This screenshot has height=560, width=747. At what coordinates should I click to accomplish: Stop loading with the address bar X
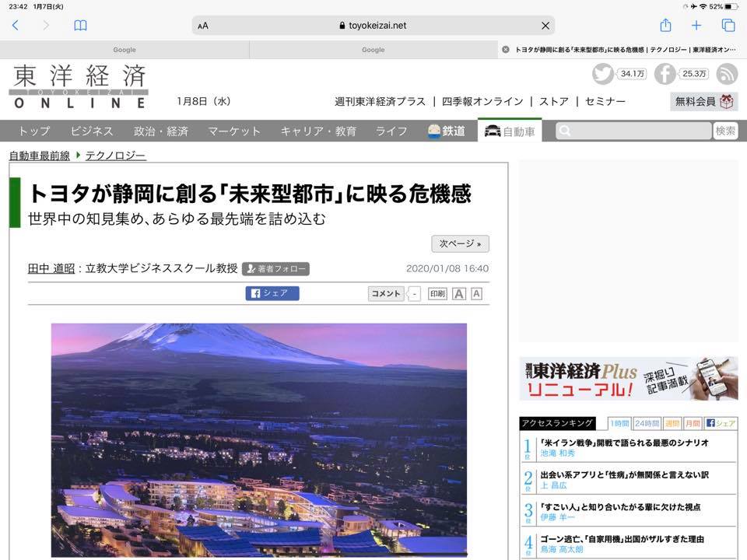[x=545, y=26]
